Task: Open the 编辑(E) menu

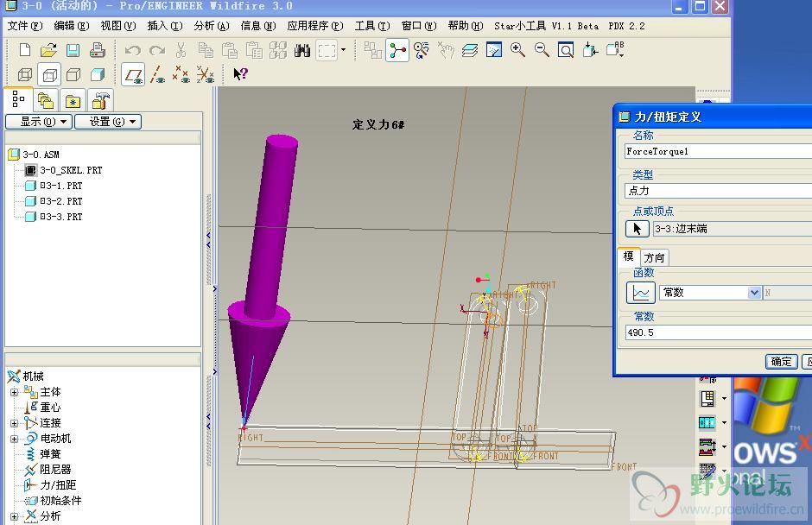Action: coord(72,26)
